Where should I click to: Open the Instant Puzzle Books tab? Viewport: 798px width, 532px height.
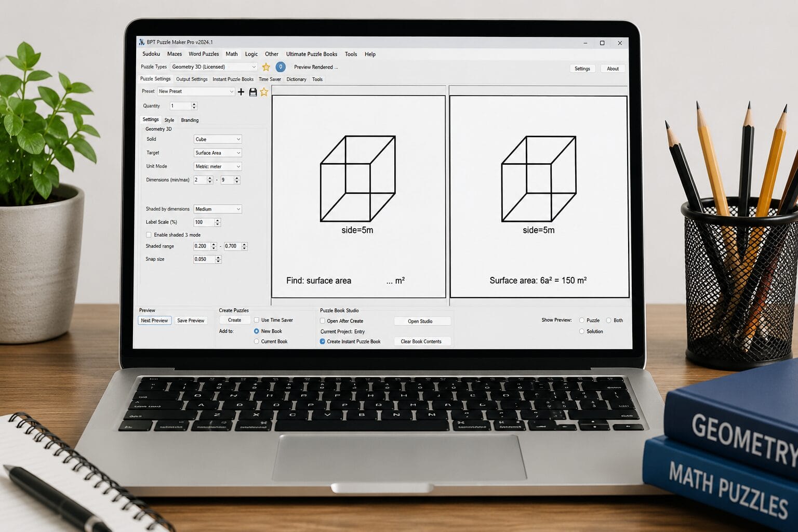click(233, 79)
